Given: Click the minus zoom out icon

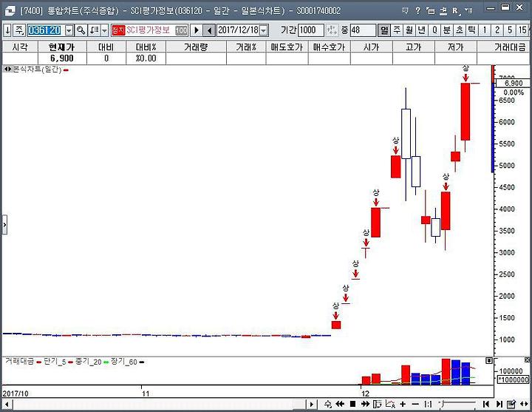Looking at the screenshot, I should pyautogui.click(x=415, y=404).
